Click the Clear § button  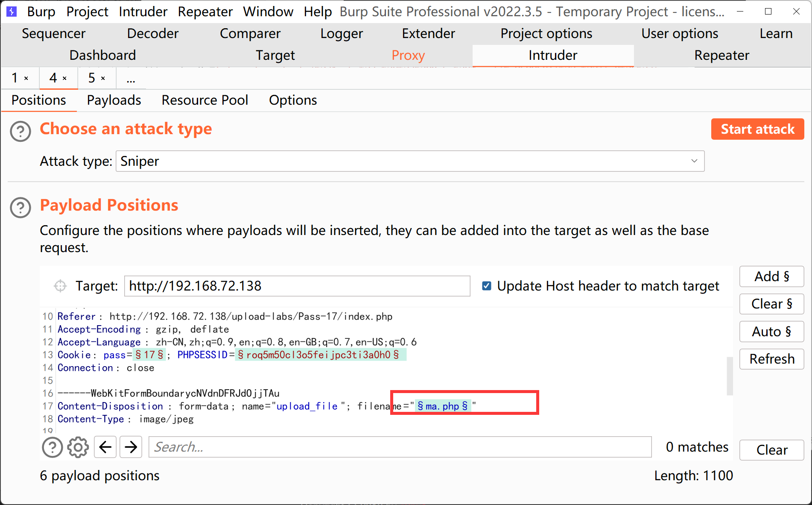(772, 304)
